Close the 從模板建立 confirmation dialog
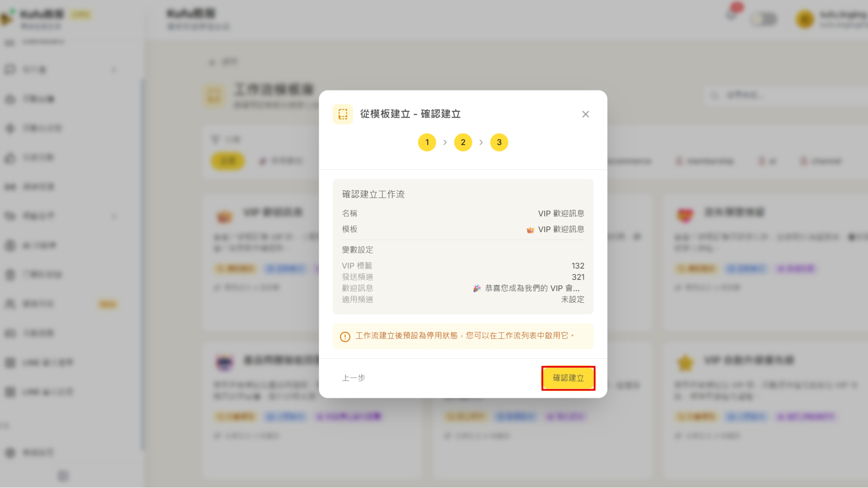 (585, 114)
